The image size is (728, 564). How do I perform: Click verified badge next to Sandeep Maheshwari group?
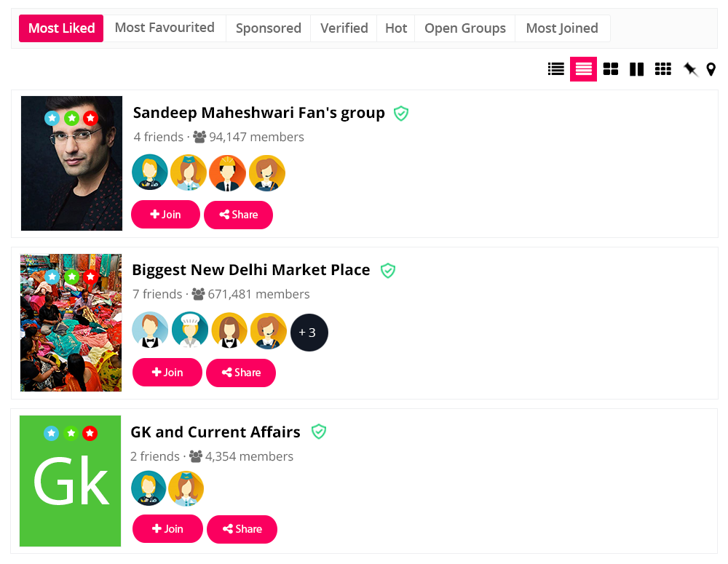point(401,113)
